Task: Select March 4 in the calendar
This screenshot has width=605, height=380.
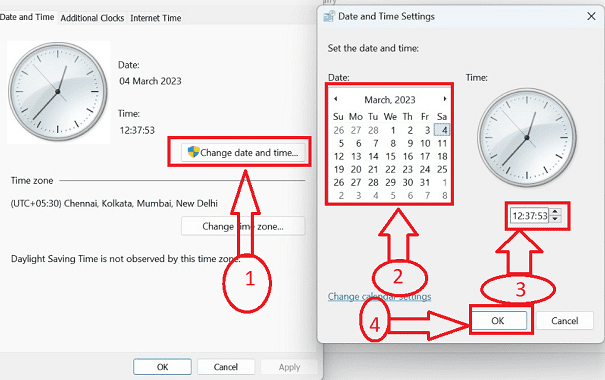Action: coord(442,130)
